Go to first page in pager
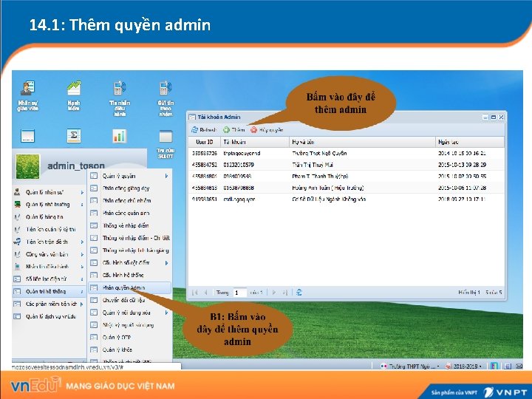 pos(195,293)
